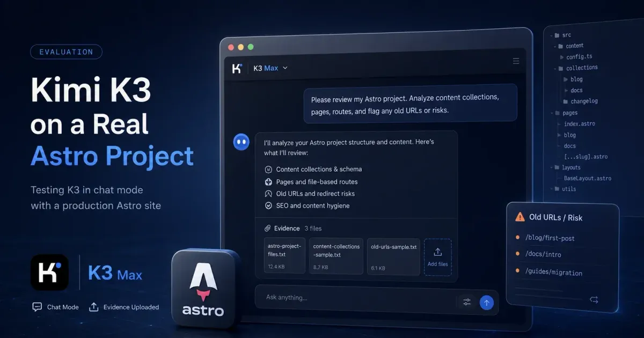Open chat settings sliders icon

(x=467, y=302)
